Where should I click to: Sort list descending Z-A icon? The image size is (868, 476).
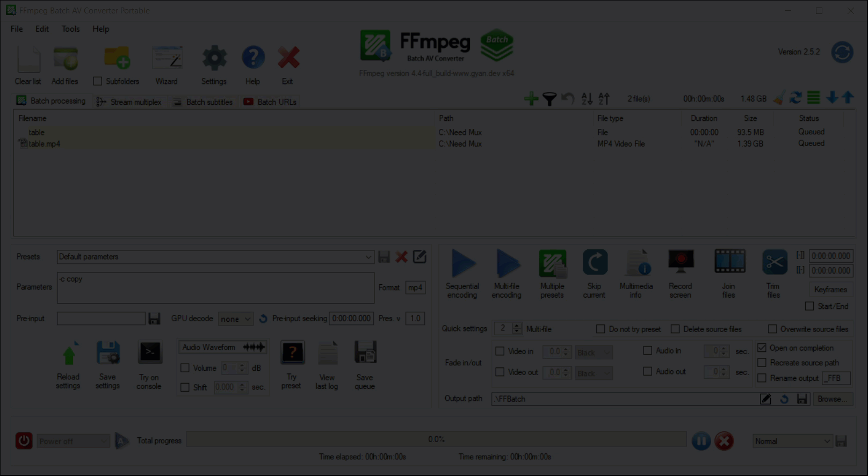click(604, 99)
